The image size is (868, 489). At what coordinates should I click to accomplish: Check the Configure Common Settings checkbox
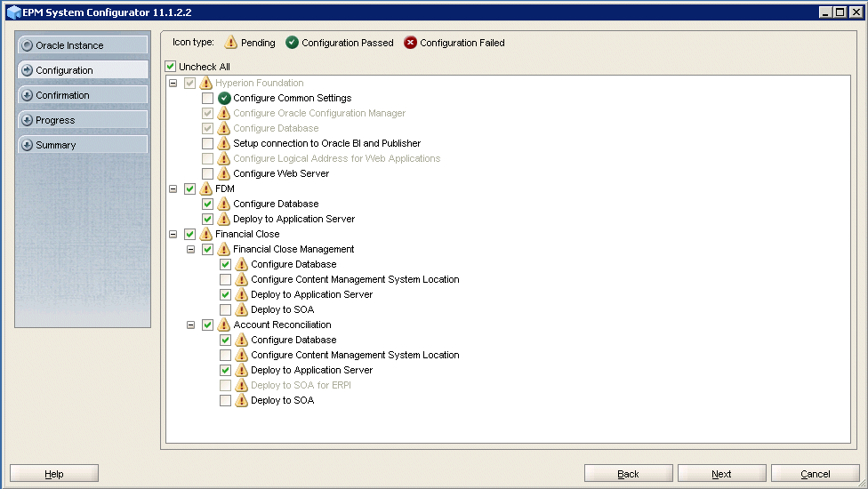(x=207, y=98)
